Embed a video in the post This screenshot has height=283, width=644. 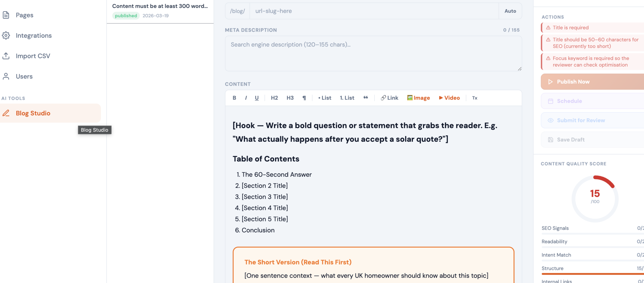tap(449, 98)
